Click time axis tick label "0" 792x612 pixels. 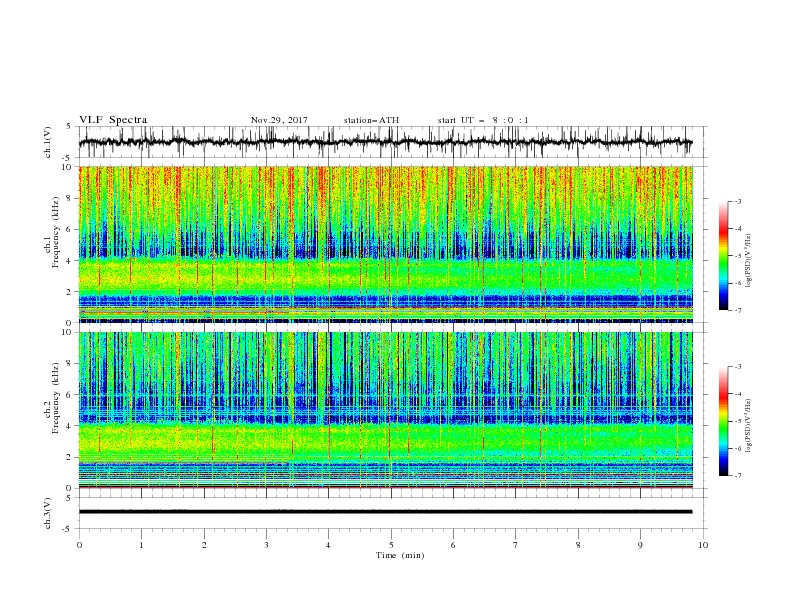tap(79, 545)
